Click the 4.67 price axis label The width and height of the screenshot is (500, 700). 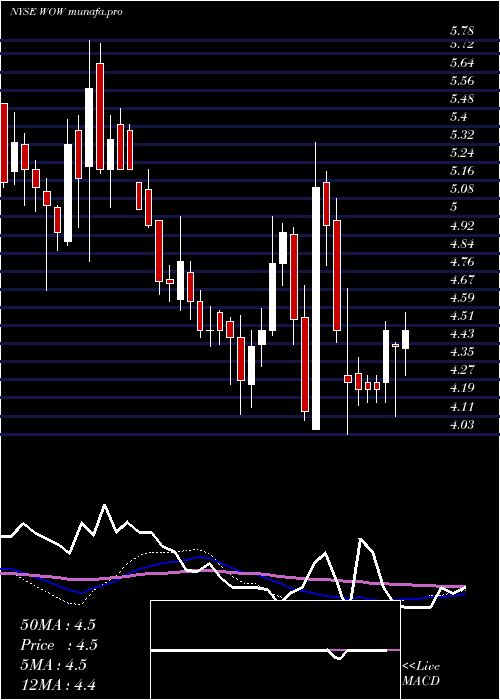tap(462, 280)
